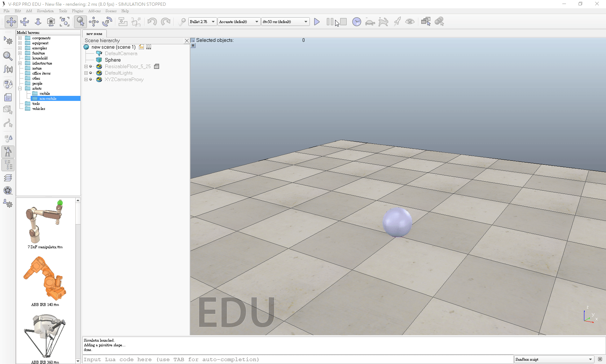Open the scene selector
This screenshot has height=364, width=606.
coord(439,22)
